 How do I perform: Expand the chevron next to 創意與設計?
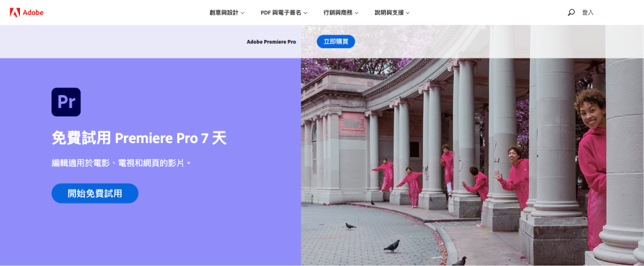point(243,13)
